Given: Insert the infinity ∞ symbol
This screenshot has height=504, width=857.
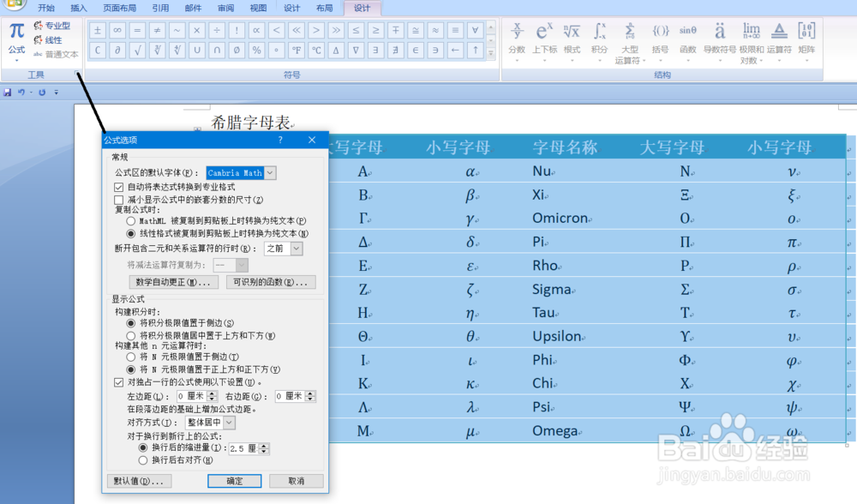Looking at the screenshot, I should click(x=117, y=31).
